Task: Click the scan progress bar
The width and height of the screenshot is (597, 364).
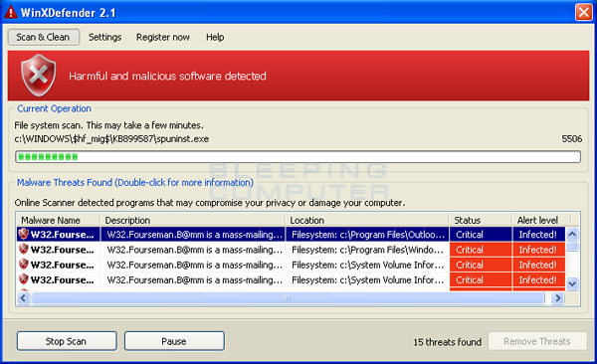Action: pyautogui.click(x=298, y=157)
